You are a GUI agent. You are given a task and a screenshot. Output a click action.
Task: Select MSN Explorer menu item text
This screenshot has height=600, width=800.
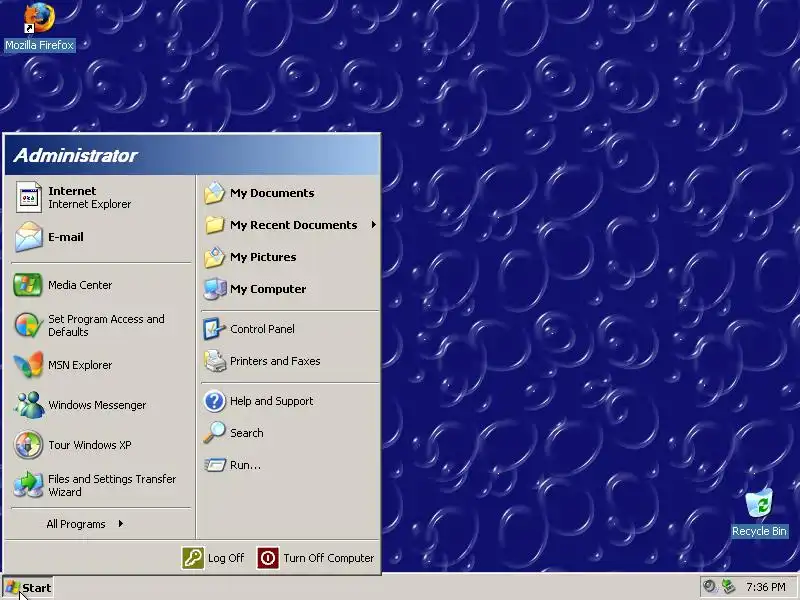(80, 365)
